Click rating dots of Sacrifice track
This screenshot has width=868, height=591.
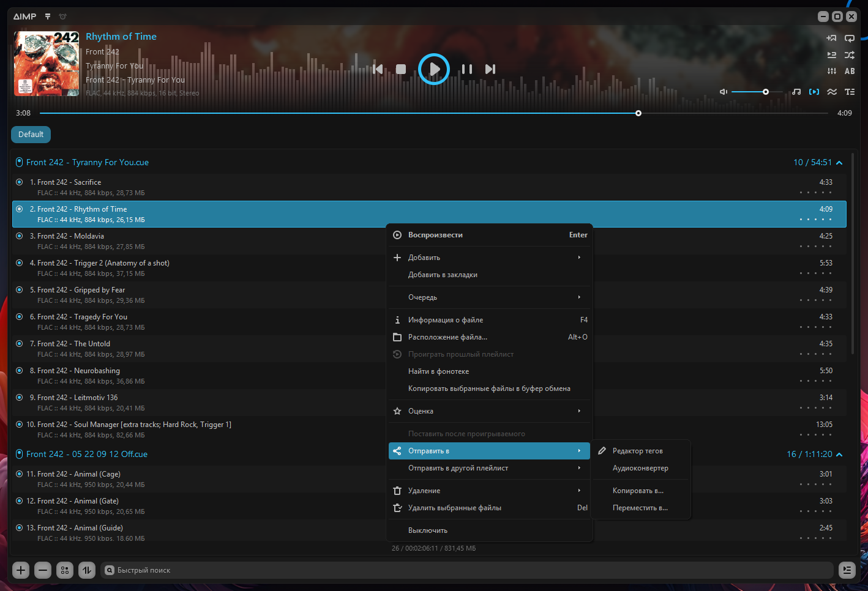tap(815, 193)
